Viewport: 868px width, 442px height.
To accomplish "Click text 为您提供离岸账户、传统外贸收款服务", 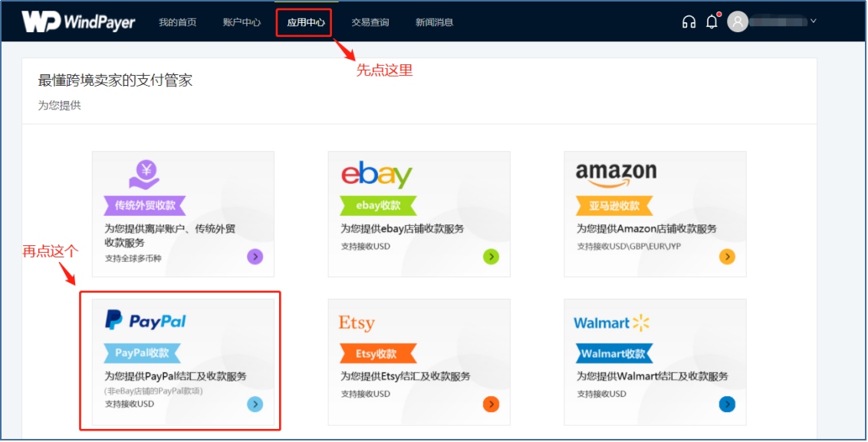I will pyautogui.click(x=170, y=236).
